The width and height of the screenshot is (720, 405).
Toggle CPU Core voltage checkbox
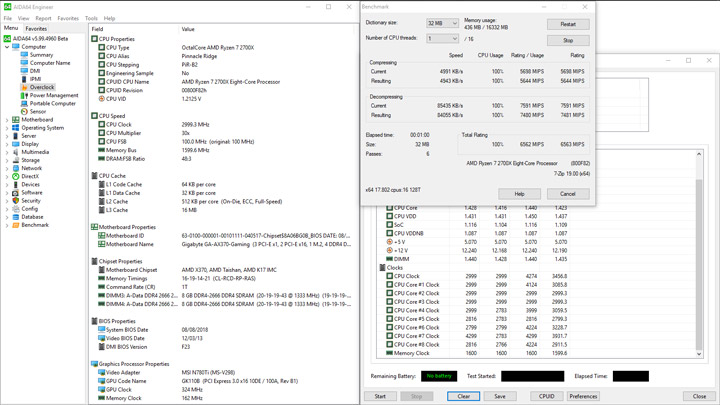389,208
